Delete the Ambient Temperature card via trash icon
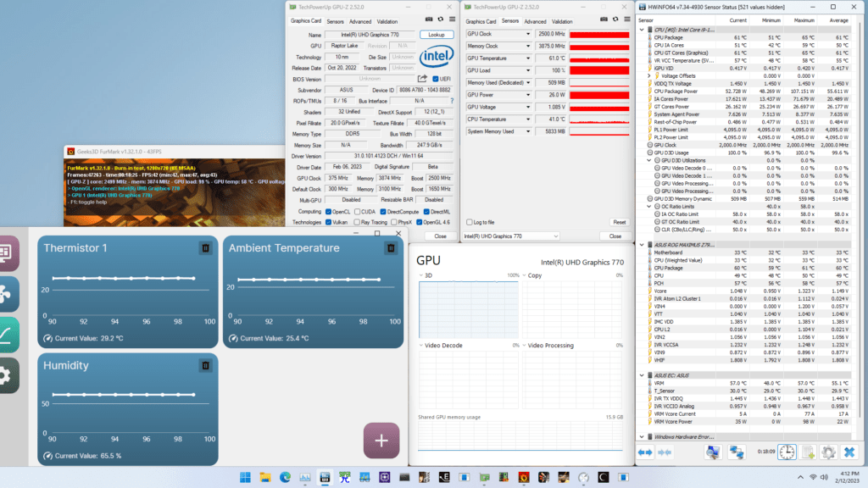The width and height of the screenshot is (868, 488). click(391, 248)
